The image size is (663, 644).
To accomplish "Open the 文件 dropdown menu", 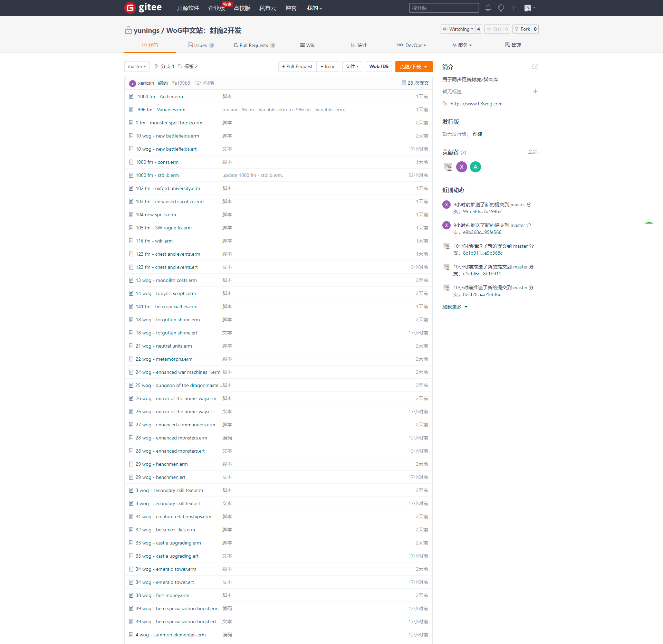I will coord(352,66).
